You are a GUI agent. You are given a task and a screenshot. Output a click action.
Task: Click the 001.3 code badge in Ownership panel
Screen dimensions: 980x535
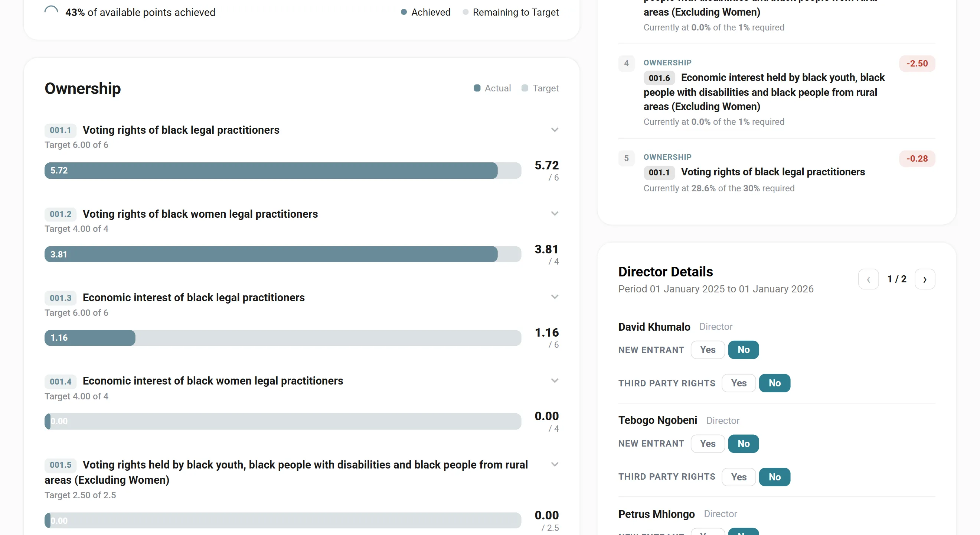pos(61,298)
